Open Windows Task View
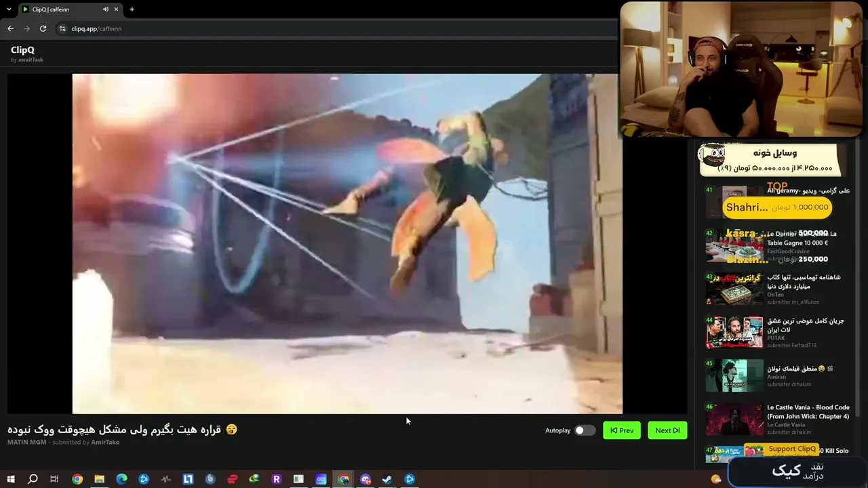This screenshot has height=488, width=868. click(x=54, y=479)
